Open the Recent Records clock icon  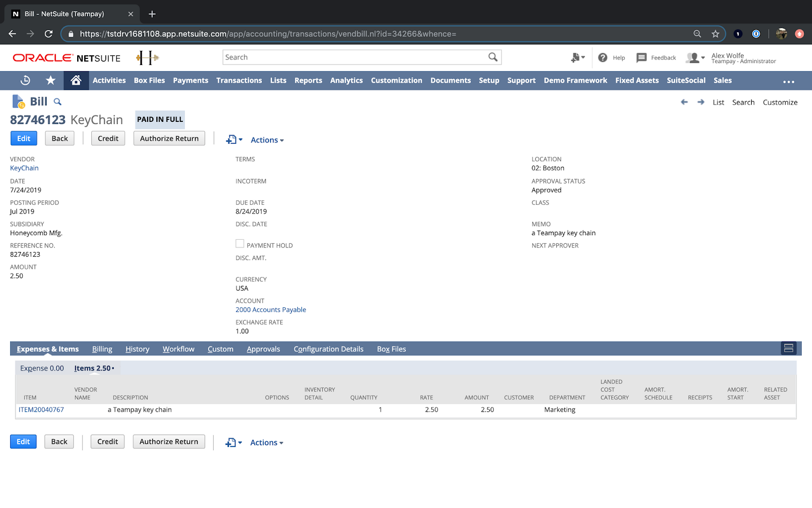pos(25,80)
